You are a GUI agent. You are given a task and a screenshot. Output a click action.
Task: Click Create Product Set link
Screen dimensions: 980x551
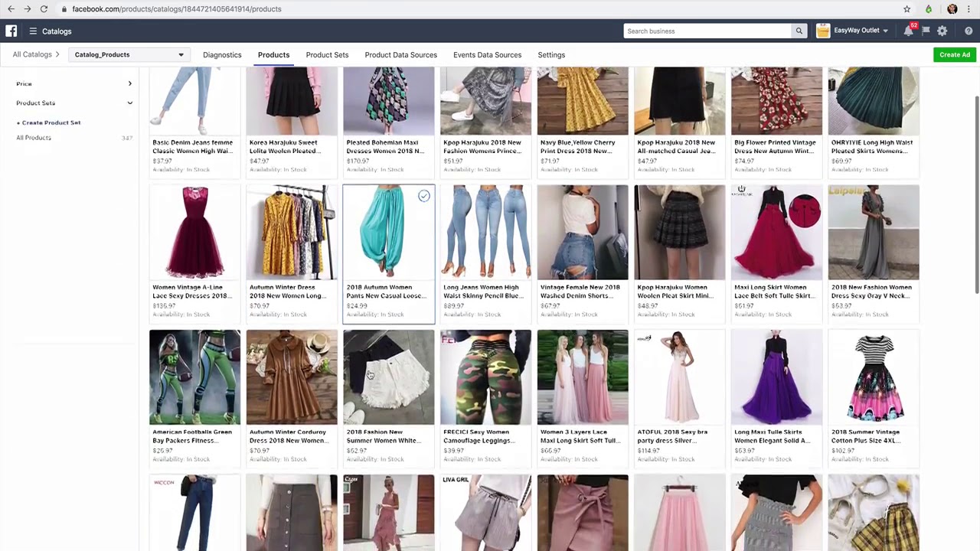click(48, 122)
